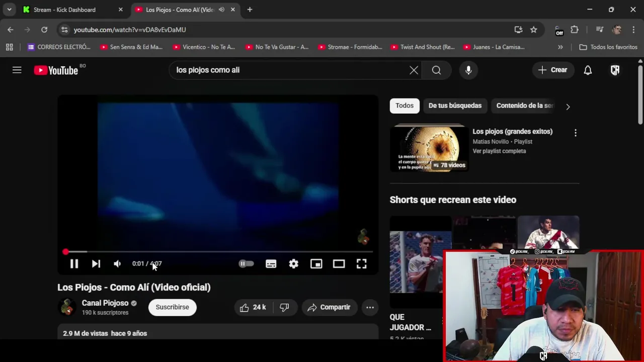The width and height of the screenshot is (644, 362).
Task: Switch to theater mode
Action: [x=339, y=263]
